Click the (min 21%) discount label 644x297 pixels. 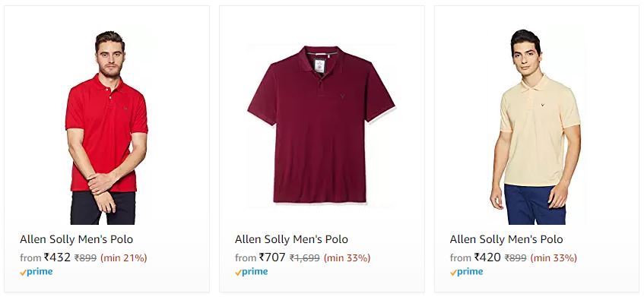pyautogui.click(x=124, y=258)
